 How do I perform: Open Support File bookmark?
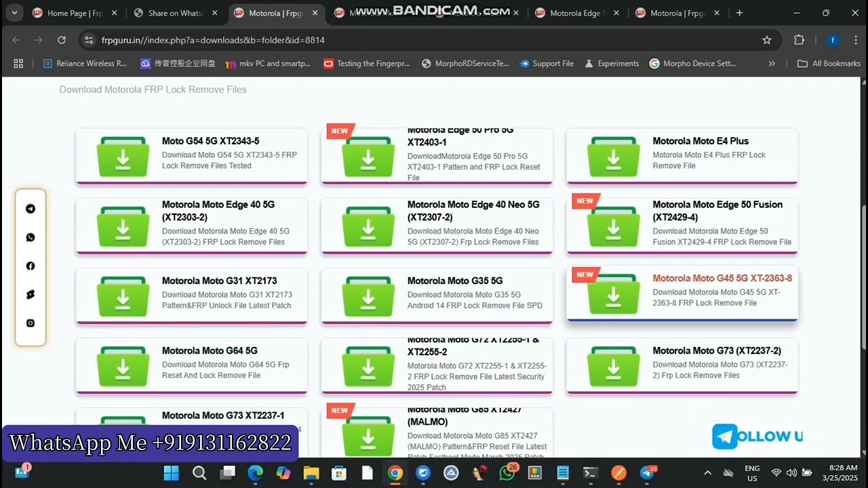pos(547,63)
